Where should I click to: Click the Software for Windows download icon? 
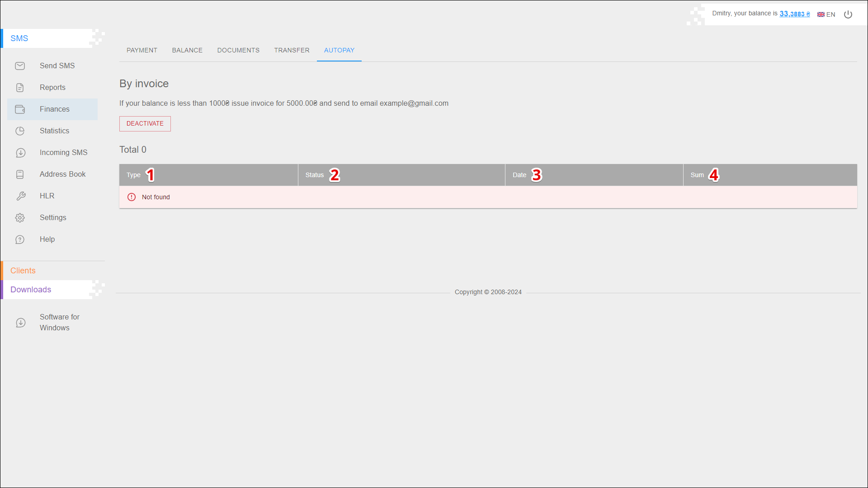click(20, 323)
